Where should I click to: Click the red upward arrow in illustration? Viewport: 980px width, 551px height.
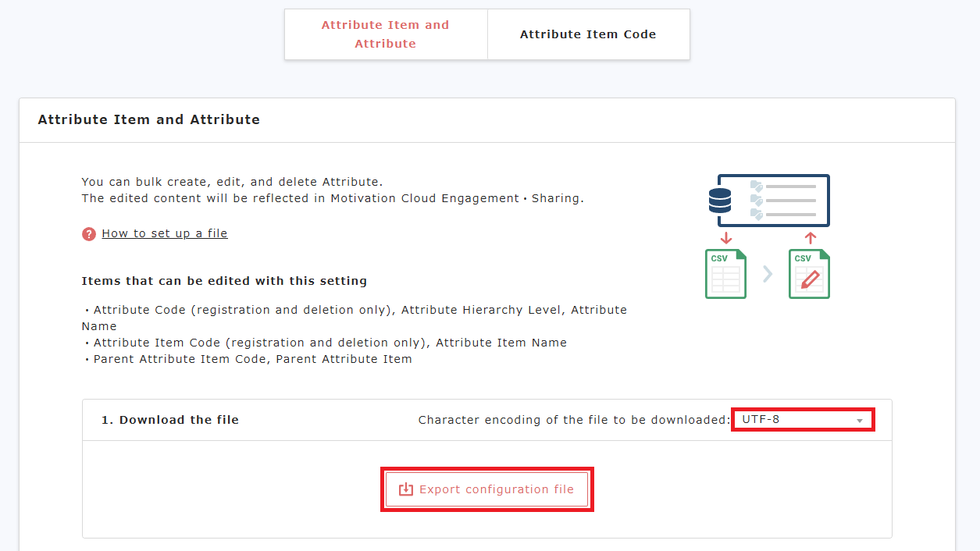coord(810,238)
